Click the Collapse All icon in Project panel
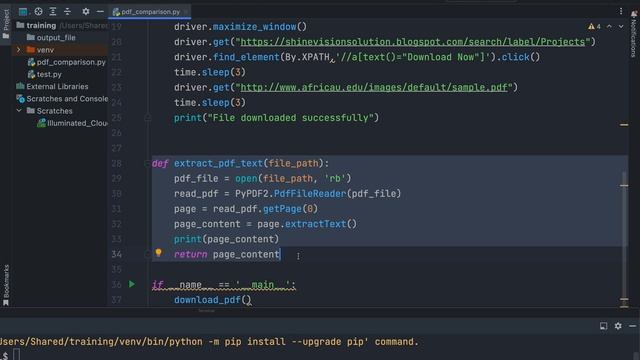640x360 pixels. coord(67,11)
